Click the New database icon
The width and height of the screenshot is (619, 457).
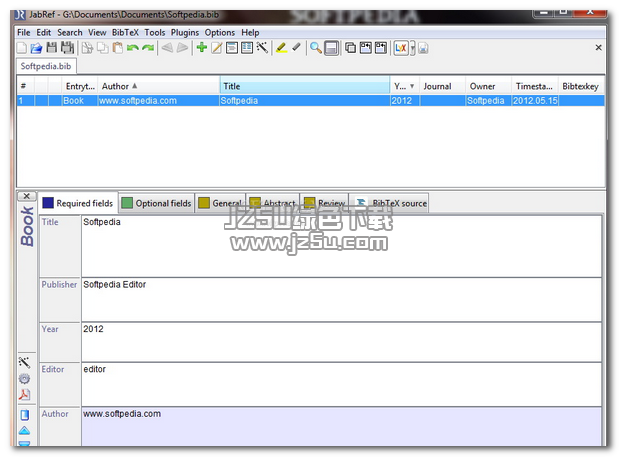click(22, 48)
